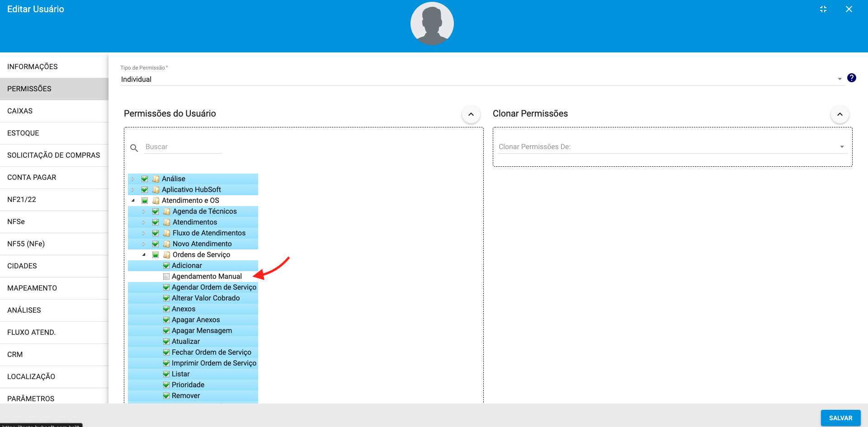Image resolution: width=868 pixels, height=427 pixels.
Task: Click the blue help question mark icon
Action: [852, 78]
